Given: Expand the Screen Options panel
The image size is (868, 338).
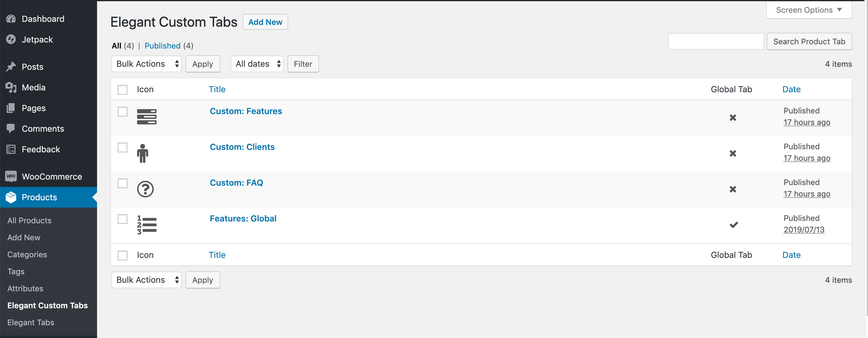Looking at the screenshot, I should click(x=808, y=10).
